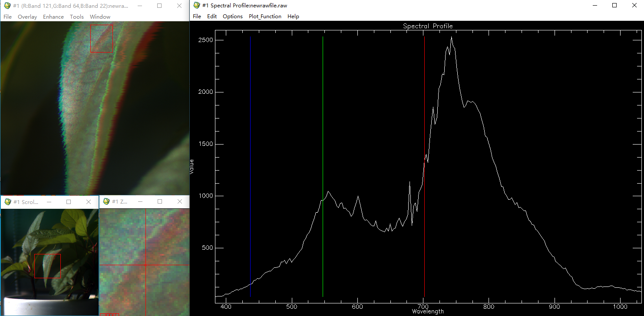
Task: Maximize the image display window
Action: [159, 6]
